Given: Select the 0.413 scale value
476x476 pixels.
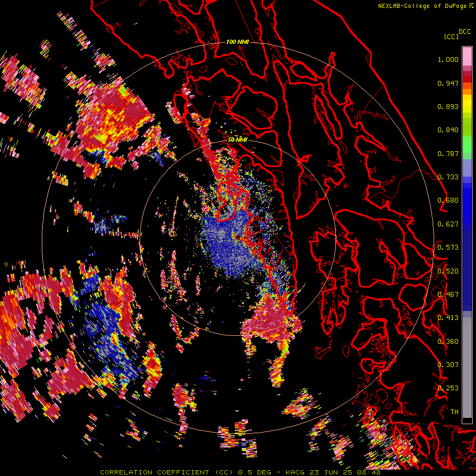Looking at the screenshot, I should point(448,318).
